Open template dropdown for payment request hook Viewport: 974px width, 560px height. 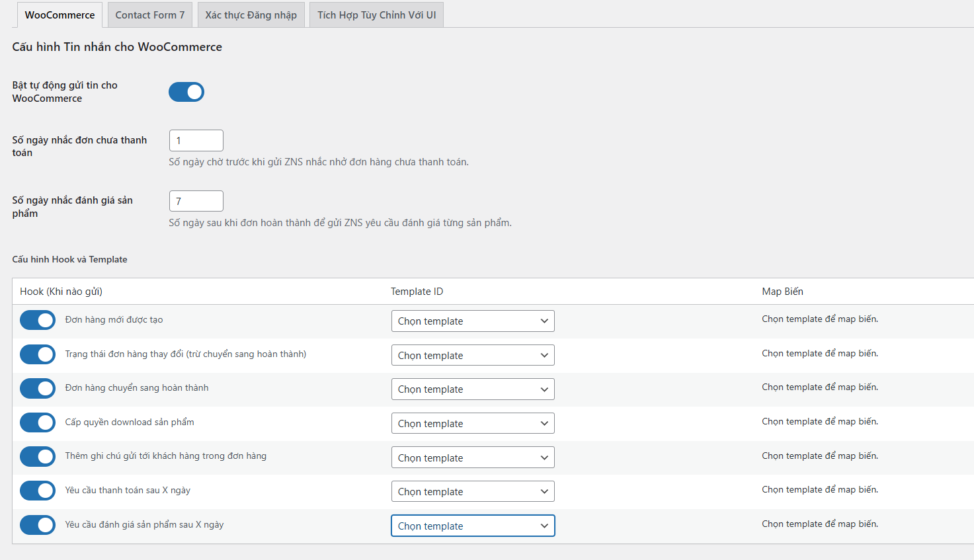(472, 492)
